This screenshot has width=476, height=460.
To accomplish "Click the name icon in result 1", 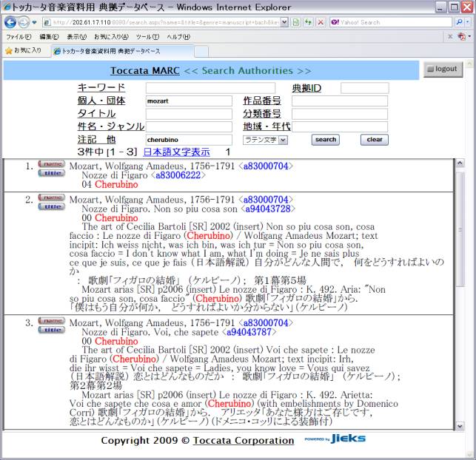I will 51,164.
